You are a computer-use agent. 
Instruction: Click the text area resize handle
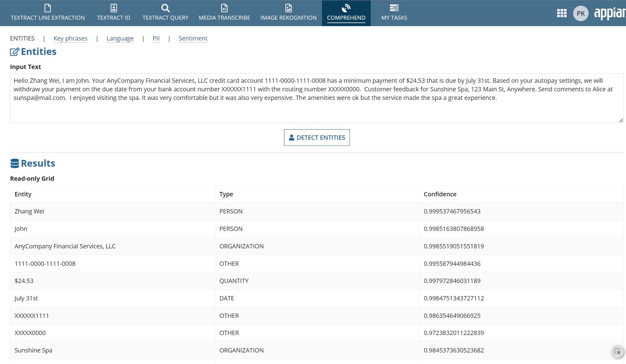pyautogui.click(x=621, y=120)
